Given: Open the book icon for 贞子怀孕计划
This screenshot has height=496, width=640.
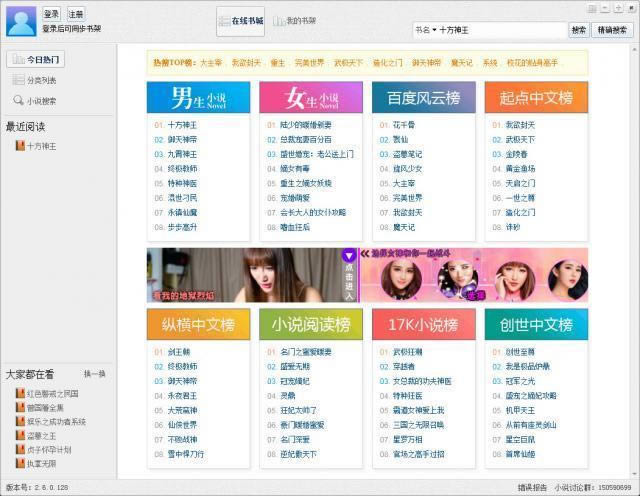Looking at the screenshot, I should [x=20, y=449].
